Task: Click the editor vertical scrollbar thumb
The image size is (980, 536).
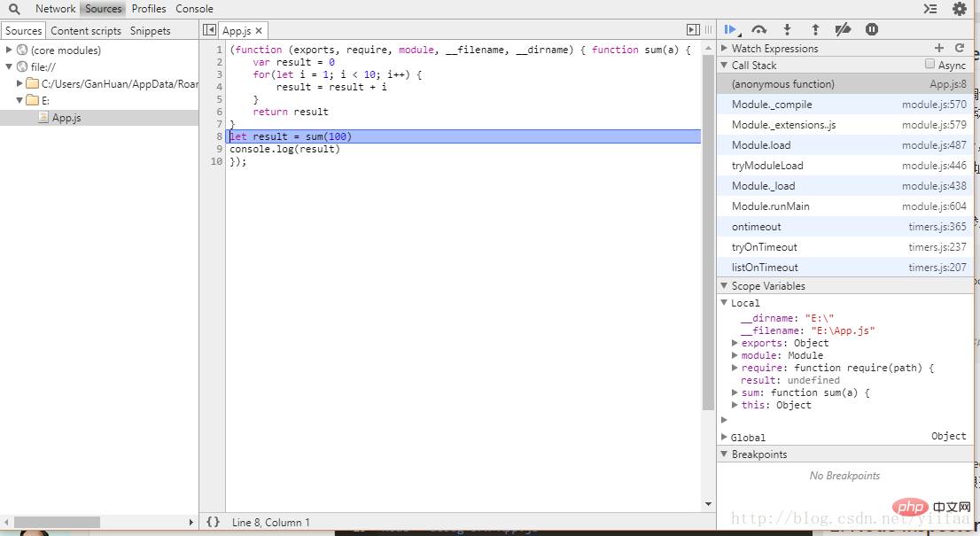Action: [x=708, y=232]
